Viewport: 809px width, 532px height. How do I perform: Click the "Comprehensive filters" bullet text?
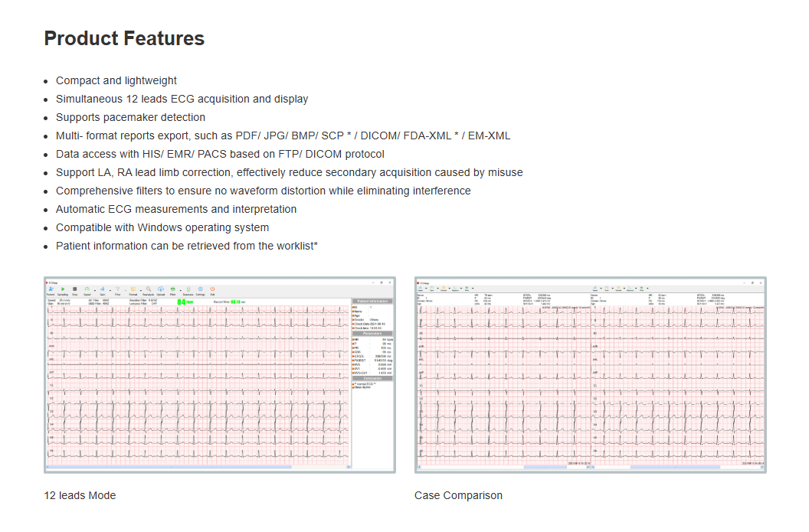click(263, 191)
